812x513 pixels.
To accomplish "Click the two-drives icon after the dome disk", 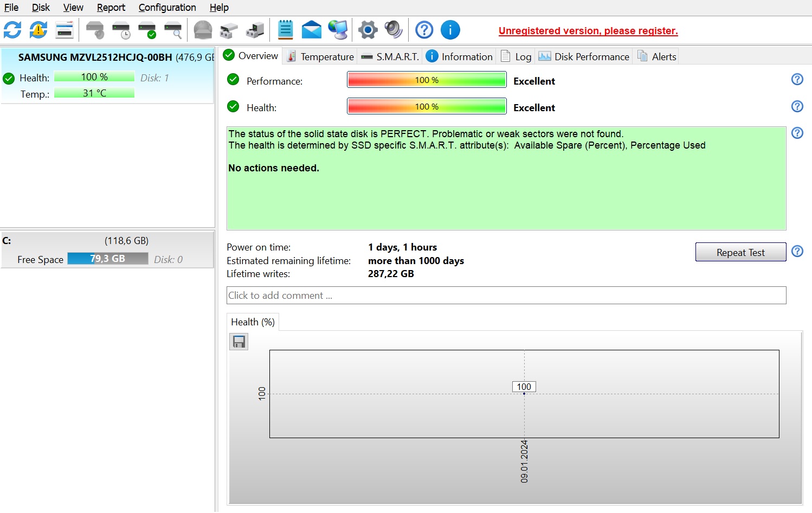I will (x=229, y=30).
